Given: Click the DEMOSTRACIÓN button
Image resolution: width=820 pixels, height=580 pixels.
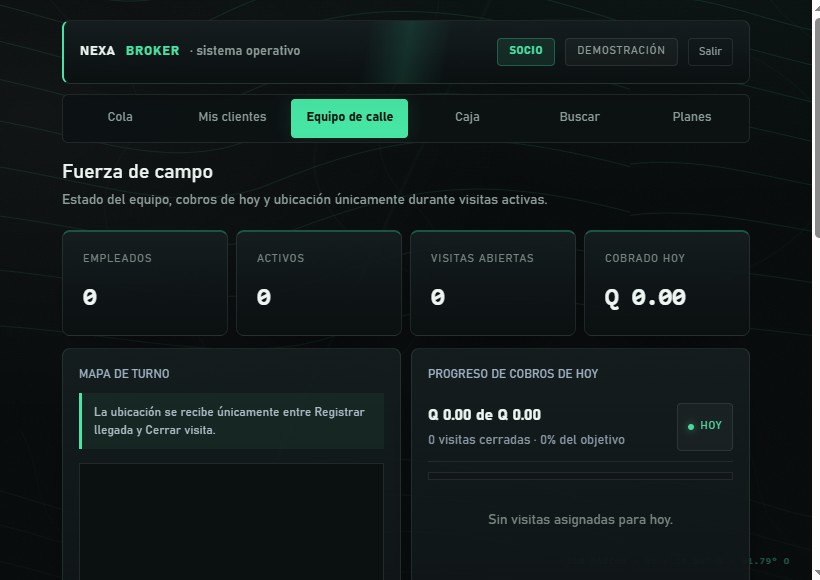Looking at the screenshot, I should click(621, 51).
